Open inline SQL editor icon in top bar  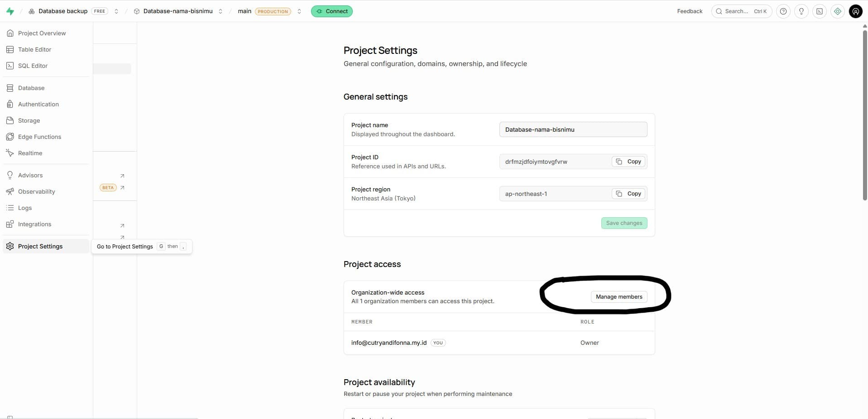click(819, 11)
